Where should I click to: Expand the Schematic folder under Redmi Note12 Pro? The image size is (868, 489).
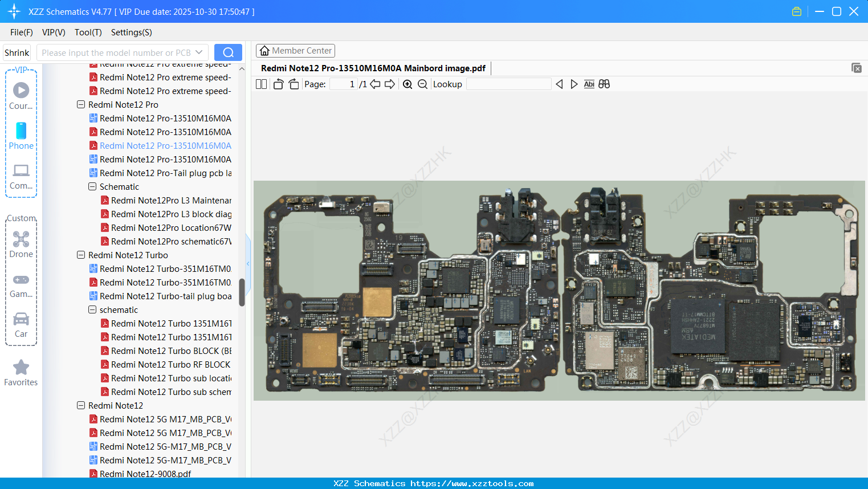click(x=92, y=186)
